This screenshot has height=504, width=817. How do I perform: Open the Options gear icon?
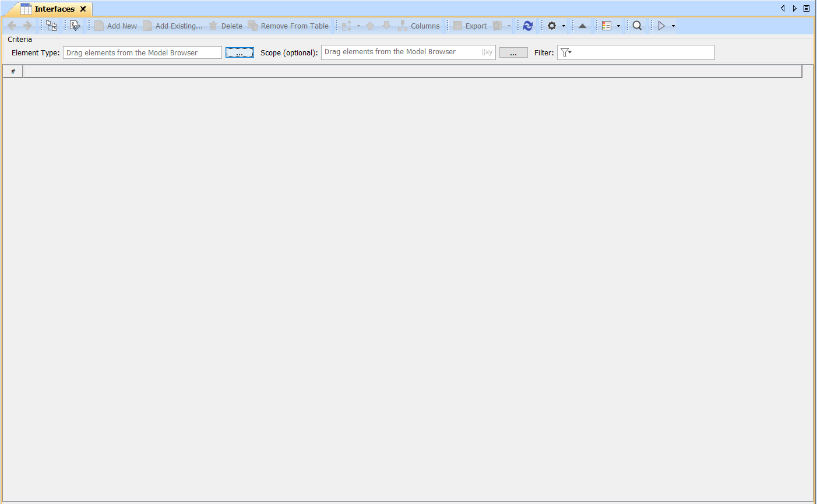point(552,26)
